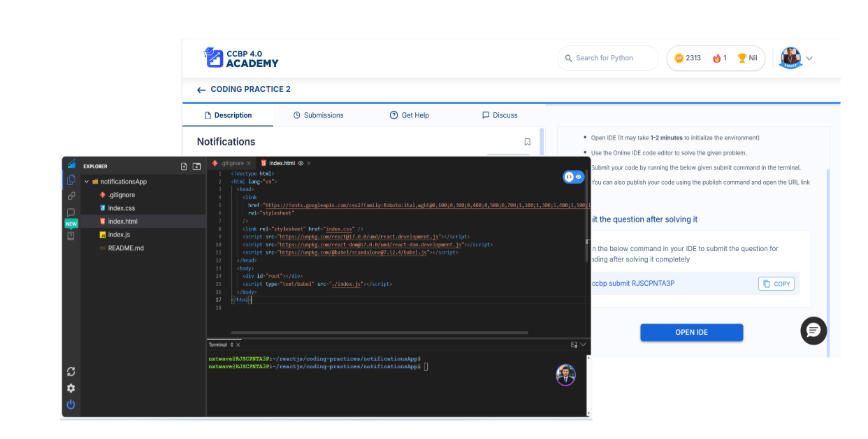Viewport: 868px width, 439px height.
Task: Open the Submissions tab
Action: pyautogui.click(x=318, y=115)
